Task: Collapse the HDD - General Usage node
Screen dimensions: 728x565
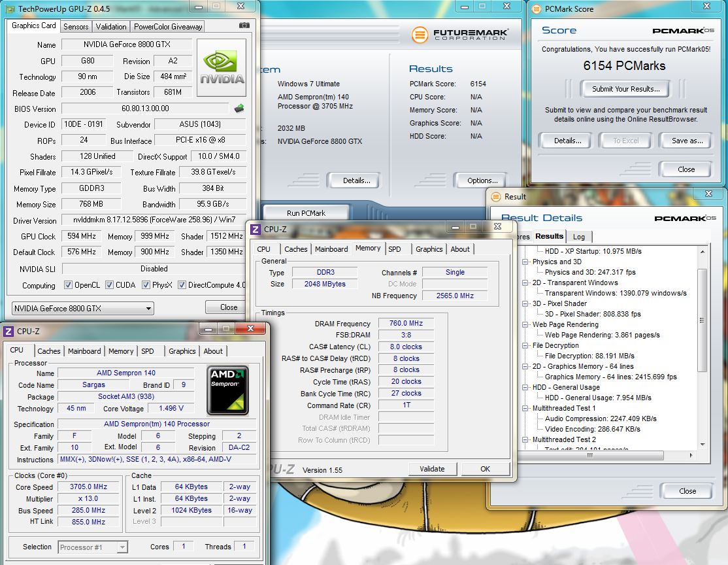Action: click(525, 387)
